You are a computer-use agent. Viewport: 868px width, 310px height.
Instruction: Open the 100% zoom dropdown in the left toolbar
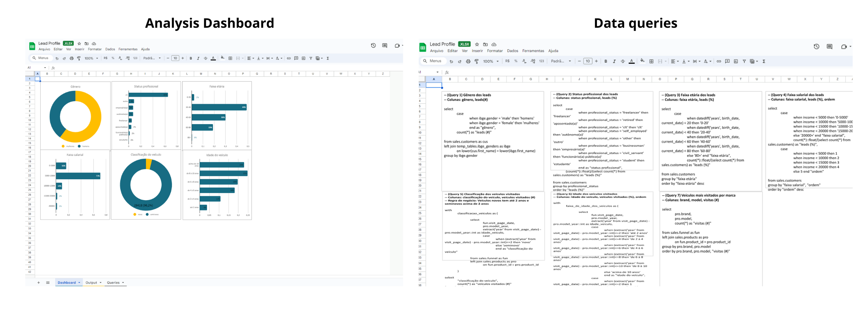point(91,59)
